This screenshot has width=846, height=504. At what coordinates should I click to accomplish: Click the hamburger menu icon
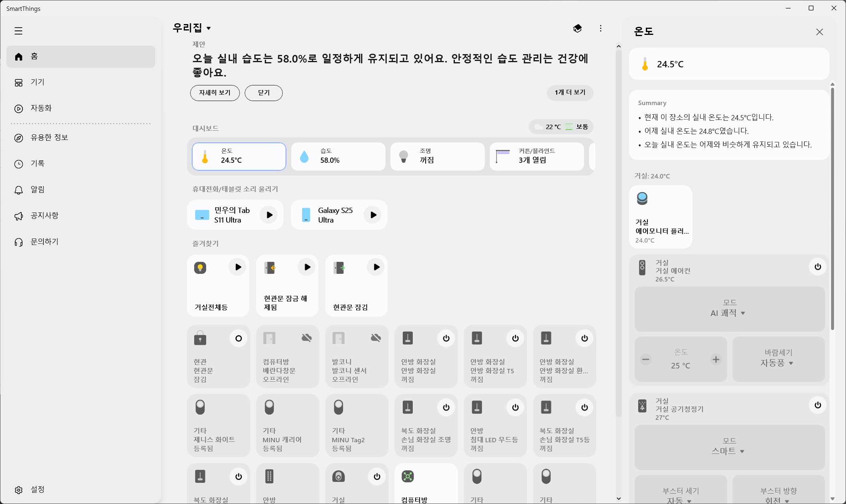coord(18,31)
